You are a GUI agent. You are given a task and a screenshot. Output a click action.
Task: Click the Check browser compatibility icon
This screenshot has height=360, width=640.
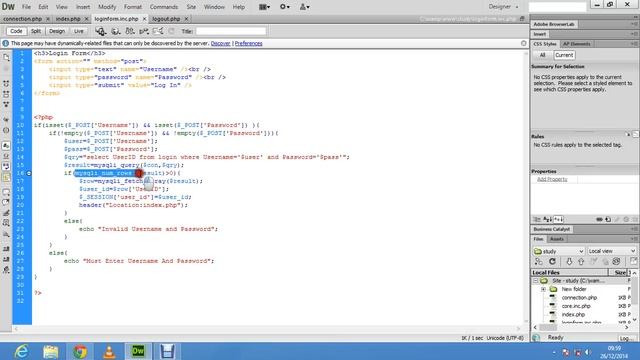click(x=158, y=31)
